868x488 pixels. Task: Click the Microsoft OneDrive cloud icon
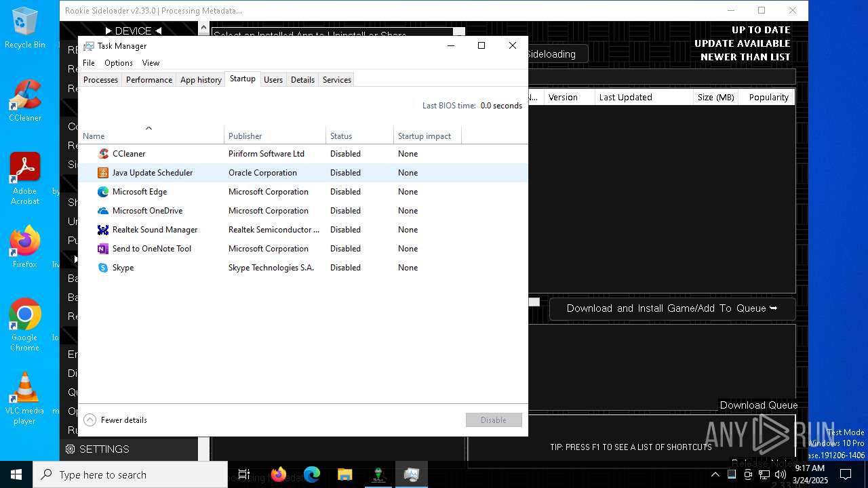click(x=103, y=211)
